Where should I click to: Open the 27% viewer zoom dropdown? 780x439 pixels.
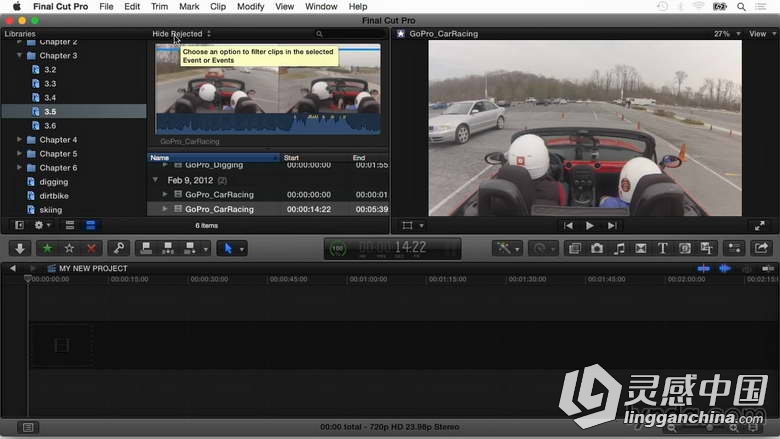(727, 34)
